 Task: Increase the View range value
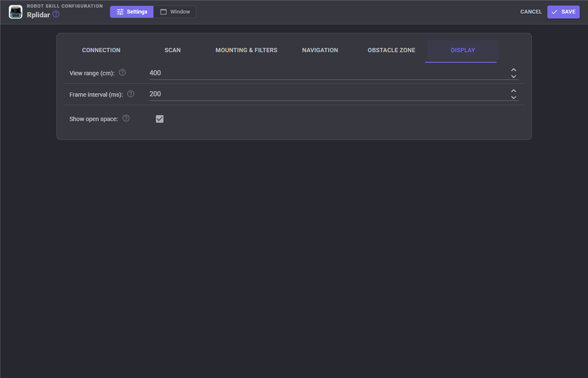coord(513,70)
